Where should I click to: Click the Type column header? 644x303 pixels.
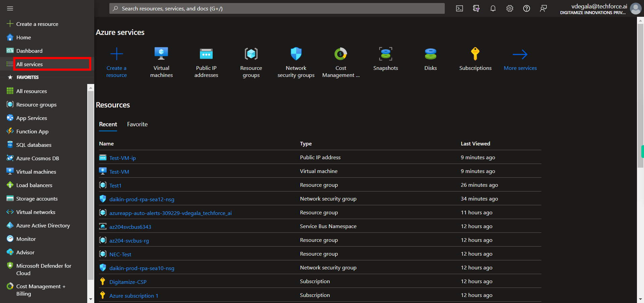tap(306, 143)
